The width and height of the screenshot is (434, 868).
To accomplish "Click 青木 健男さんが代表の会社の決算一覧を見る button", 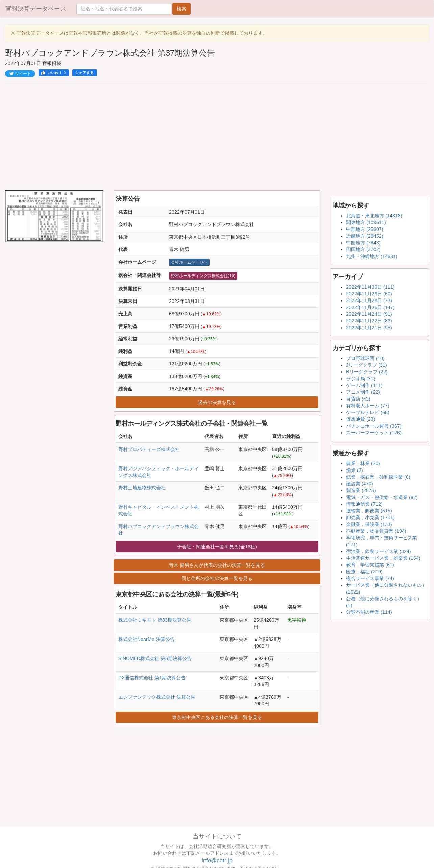I will point(217,565).
